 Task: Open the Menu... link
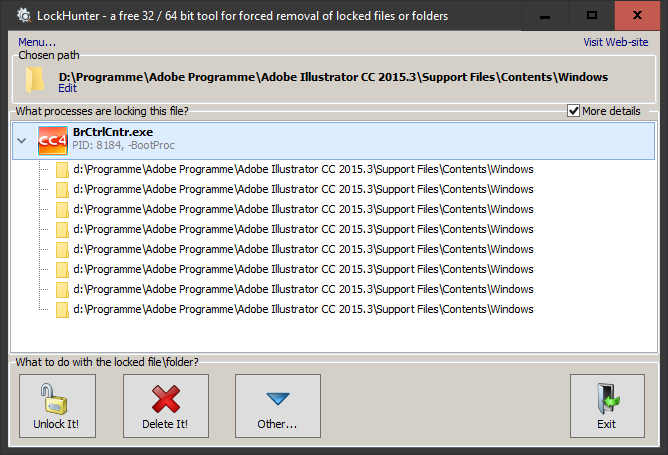[37, 42]
